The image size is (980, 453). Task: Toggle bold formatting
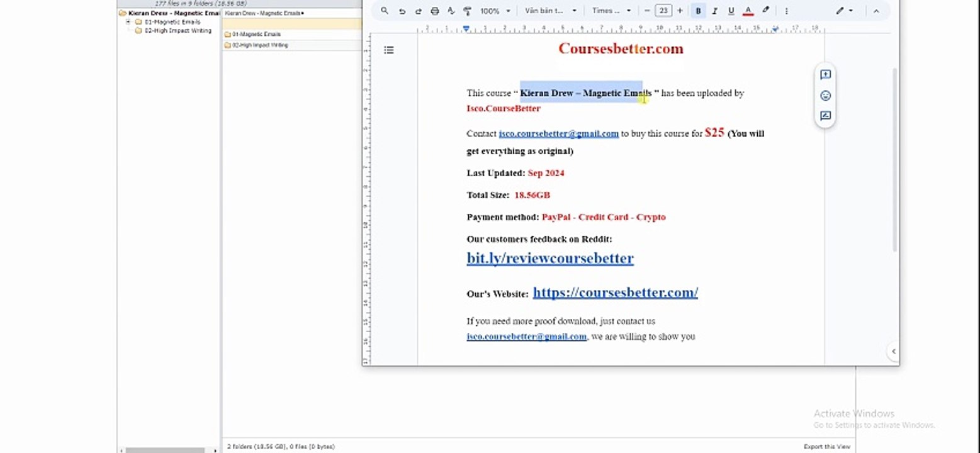(x=698, y=11)
